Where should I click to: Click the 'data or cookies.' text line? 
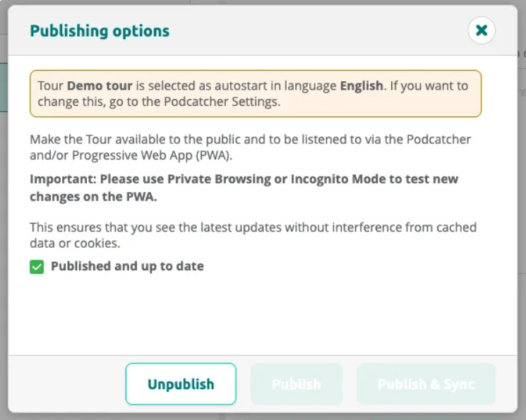(x=75, y=244)
